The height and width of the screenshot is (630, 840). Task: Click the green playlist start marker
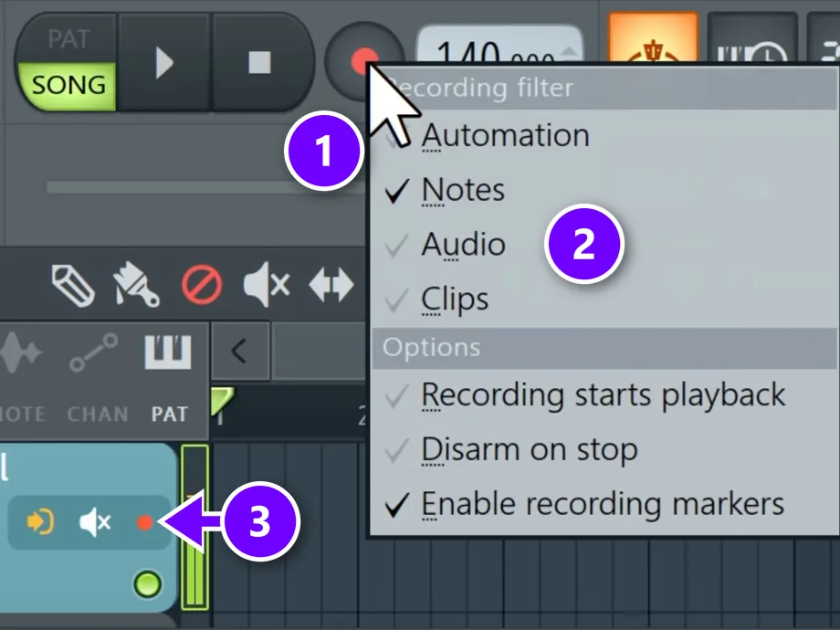tap(221, 401)
